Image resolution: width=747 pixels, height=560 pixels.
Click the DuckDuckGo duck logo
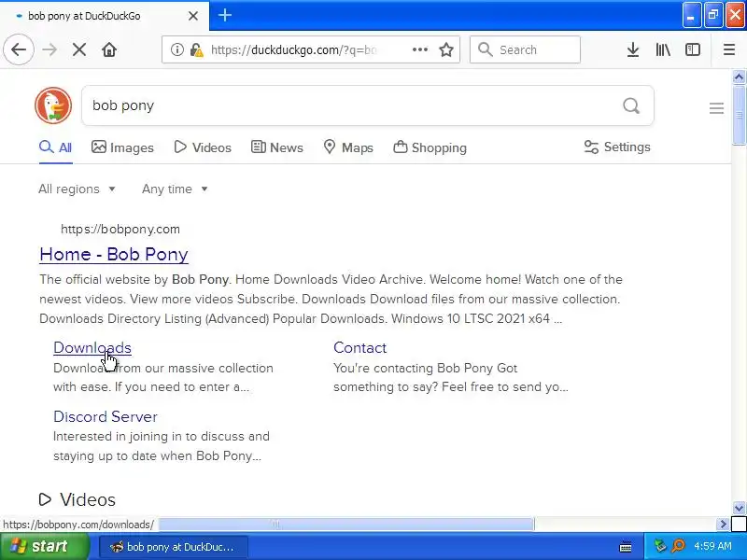[x=53, y=105]
